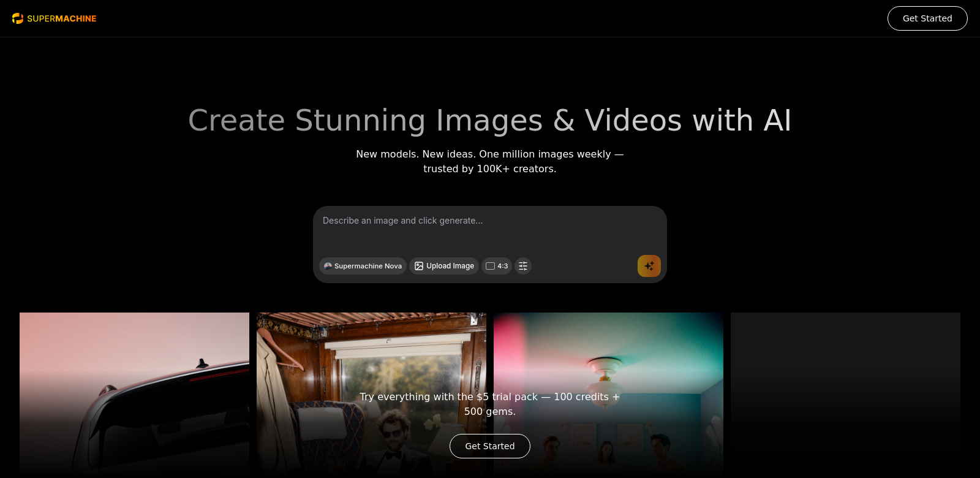Image resolution: width=980 pixels, height=478 pixels.
Task: Click the Upload Image button
Action: [x=444, y=266]
